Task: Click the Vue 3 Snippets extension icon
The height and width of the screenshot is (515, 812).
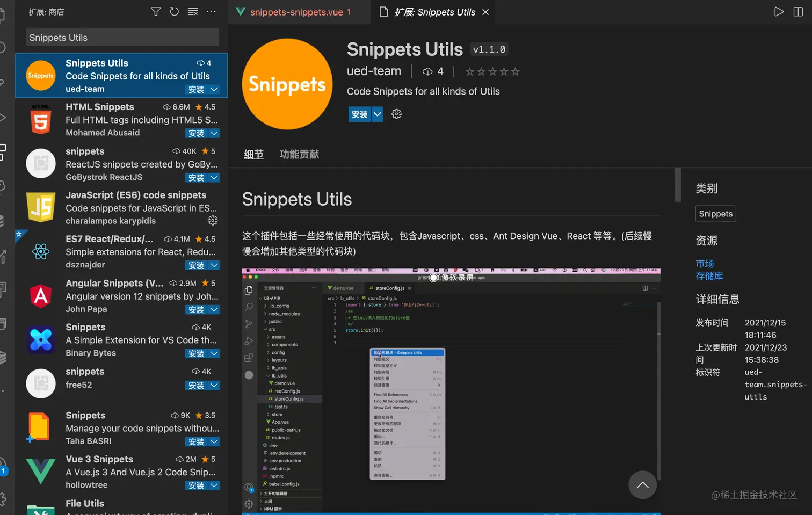Action: (41, 471)
